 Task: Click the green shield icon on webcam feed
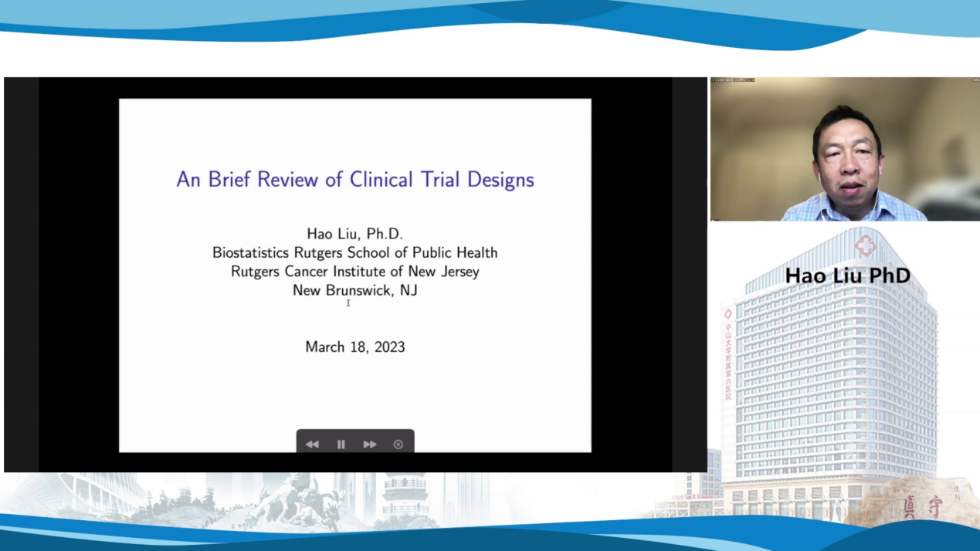[714, 80]
